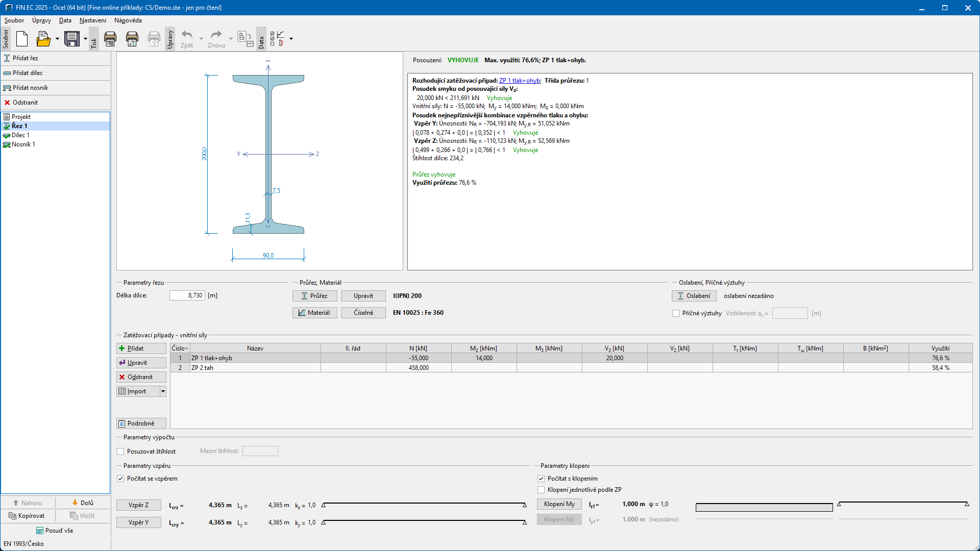Screen dimensions: 980x551
Task: Click the open folder icon
Action: pyautogui.click(x=43, y=39)
